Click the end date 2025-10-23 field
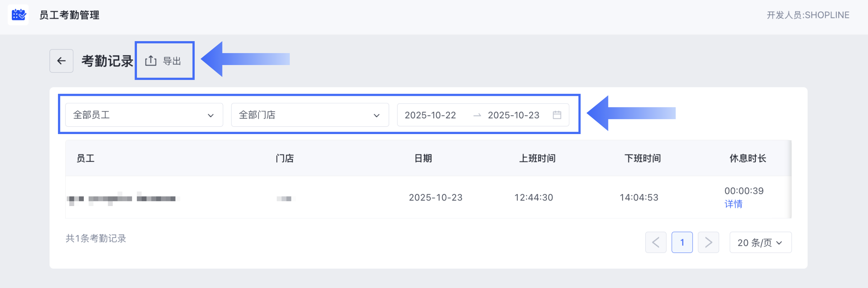This screenshot has width=868, height=288. coord(513,115)
